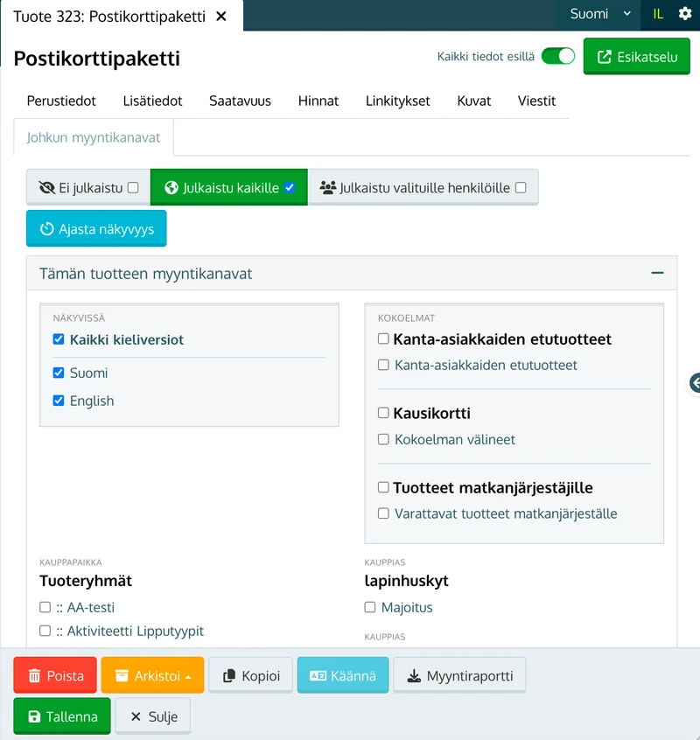Image resolution: width=700 pixels, height=740 pixels.
Task: Open the Hinnat tab
Action: point(318,101)
